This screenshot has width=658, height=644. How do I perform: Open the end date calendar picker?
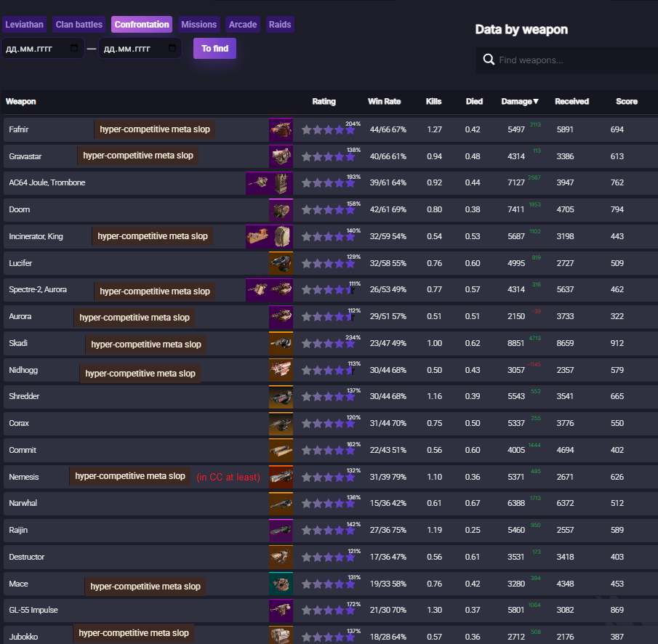[172, 48]
